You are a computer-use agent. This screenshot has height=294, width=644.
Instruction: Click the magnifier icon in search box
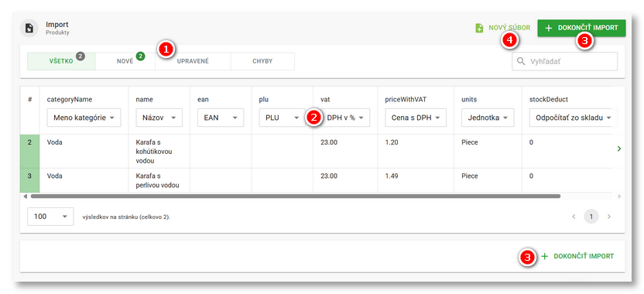tap(521, 62)
